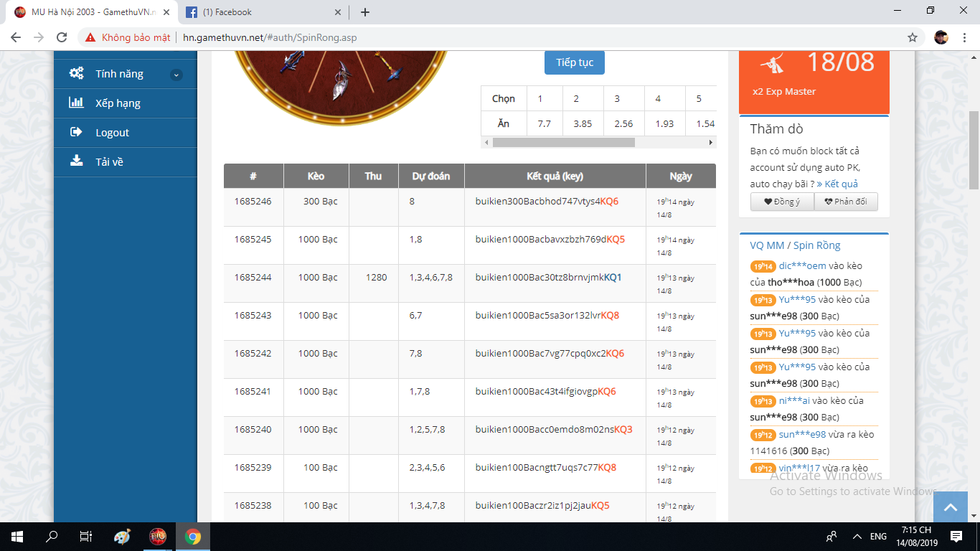This screenshot has width=980, height=551.
Task: Click the dic***oem player link
Action: click(802, 265)
